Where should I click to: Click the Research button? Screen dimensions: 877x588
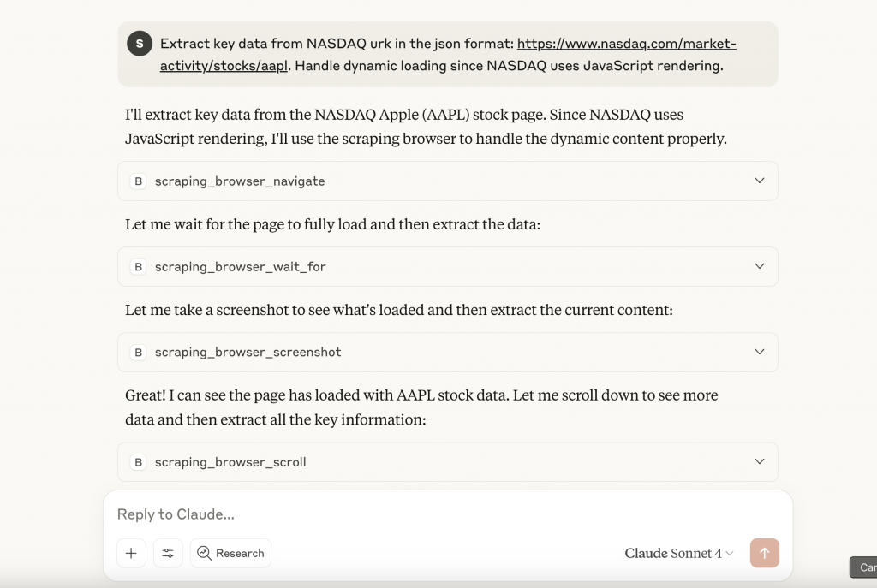tap(230, 553)
